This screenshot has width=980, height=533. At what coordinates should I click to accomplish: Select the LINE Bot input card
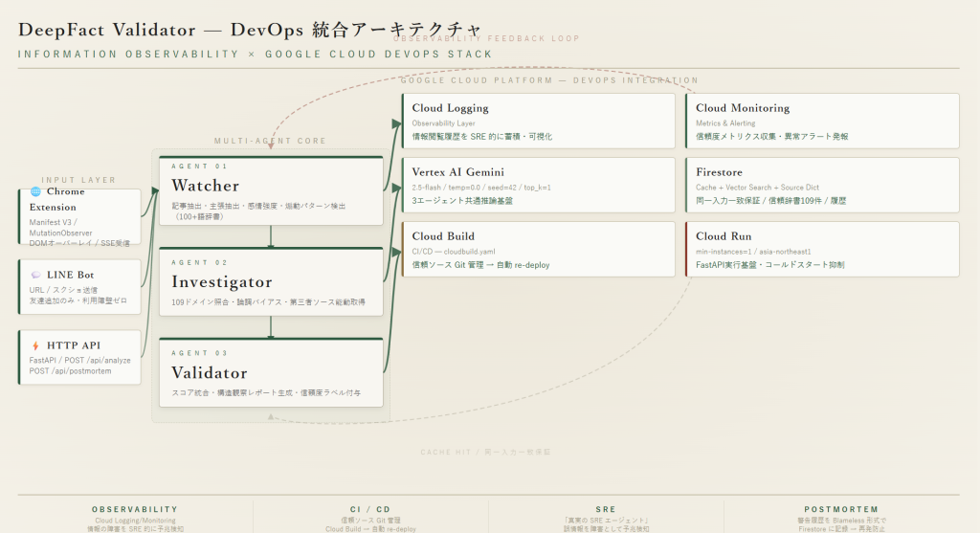79,287
